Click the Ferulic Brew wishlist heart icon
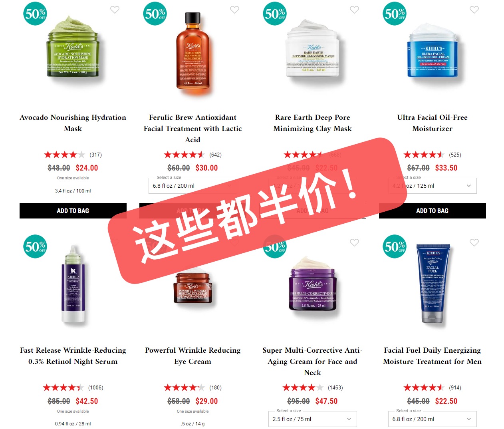Viewport: 504px width, 429px height. click(x=234, y=10)
